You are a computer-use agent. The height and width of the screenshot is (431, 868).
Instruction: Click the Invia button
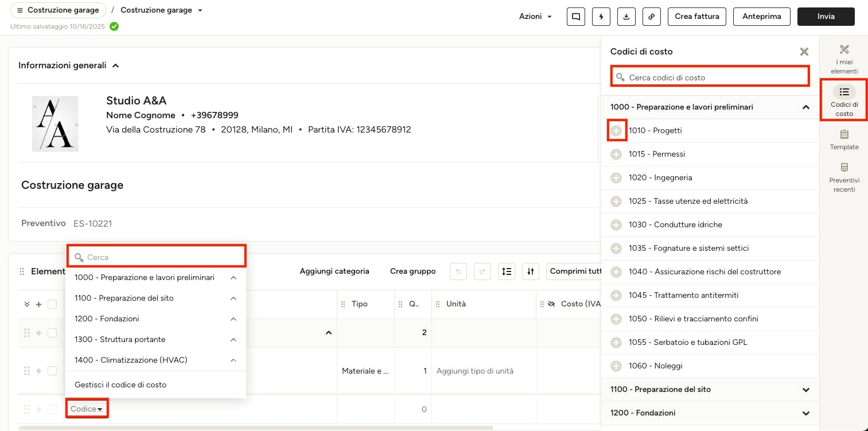pyautogui.click(x=826, y=17)
